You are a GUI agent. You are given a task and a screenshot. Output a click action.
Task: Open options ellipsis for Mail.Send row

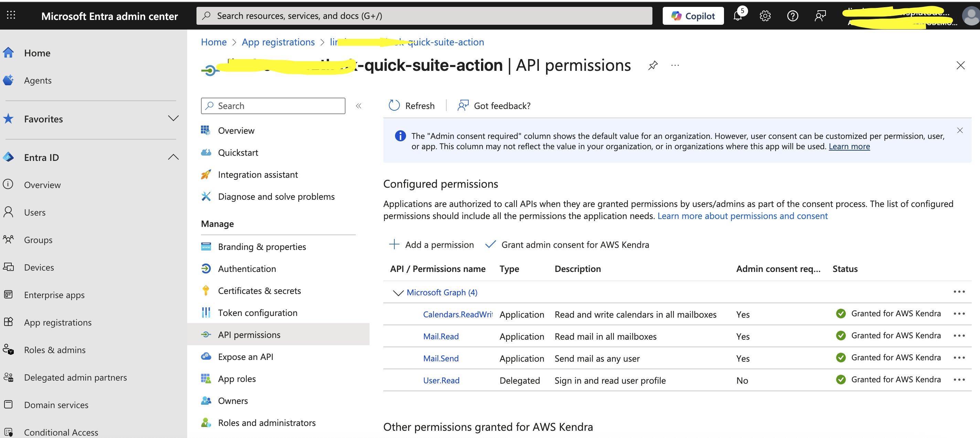[960, 358]
